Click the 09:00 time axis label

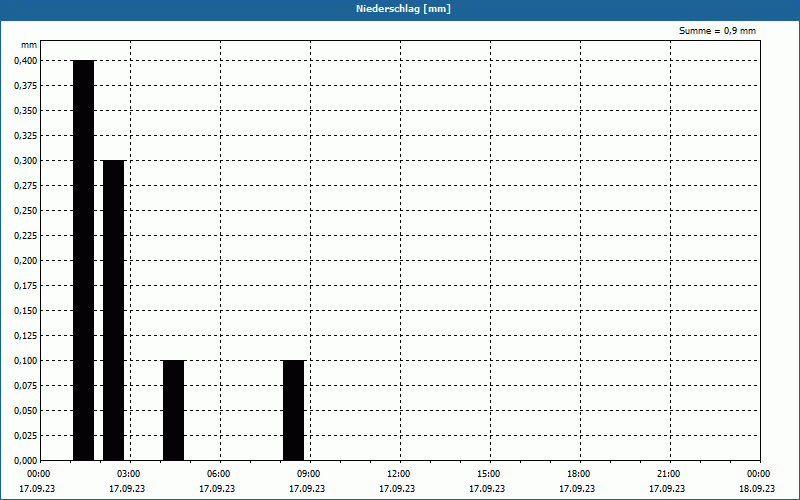click(x=309, y=474)
